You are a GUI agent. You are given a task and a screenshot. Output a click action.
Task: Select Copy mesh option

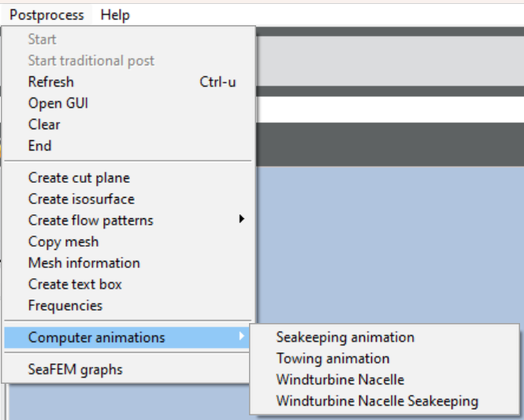(128, 242)
